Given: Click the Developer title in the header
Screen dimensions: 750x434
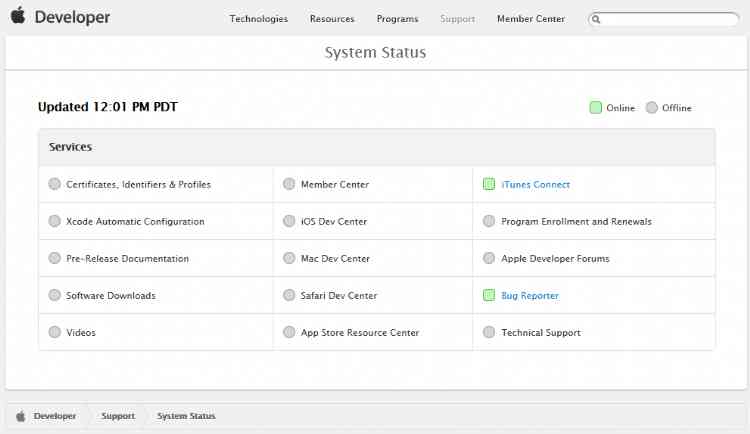Looking at the screenshot, I should click(x=72, y=17).
